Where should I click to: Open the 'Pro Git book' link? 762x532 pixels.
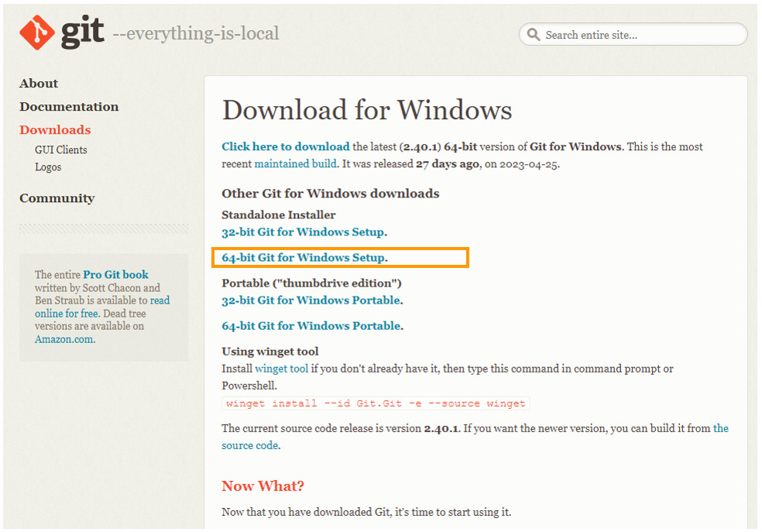(x=115, y=275)
